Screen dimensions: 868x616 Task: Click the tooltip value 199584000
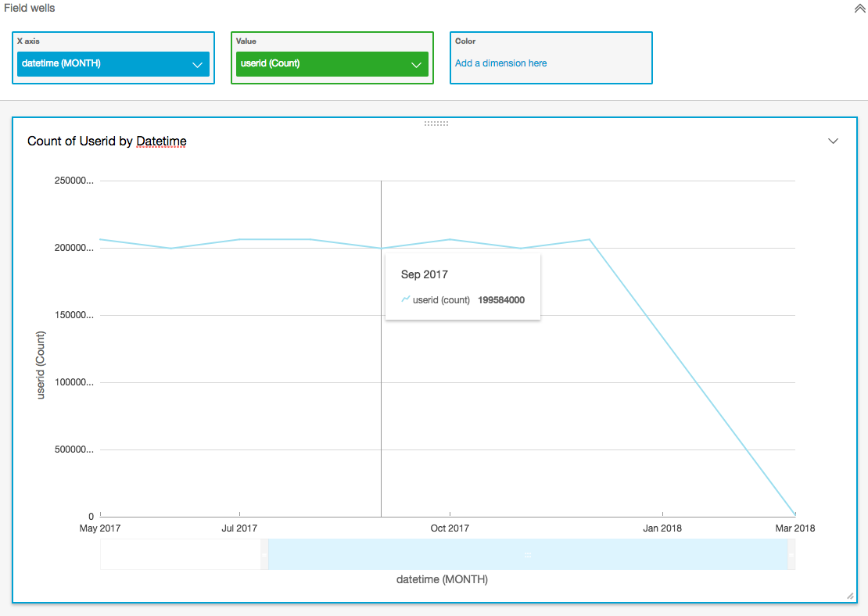[501, 300]
